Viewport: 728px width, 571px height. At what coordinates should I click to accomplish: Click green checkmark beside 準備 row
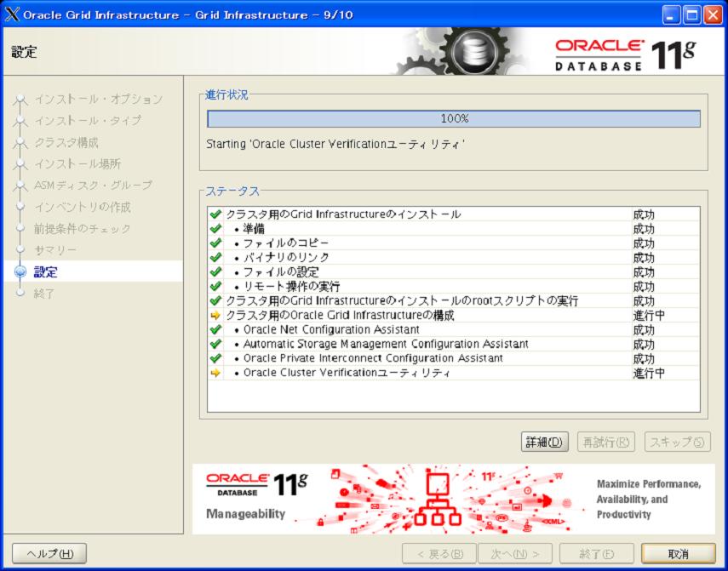215,229
